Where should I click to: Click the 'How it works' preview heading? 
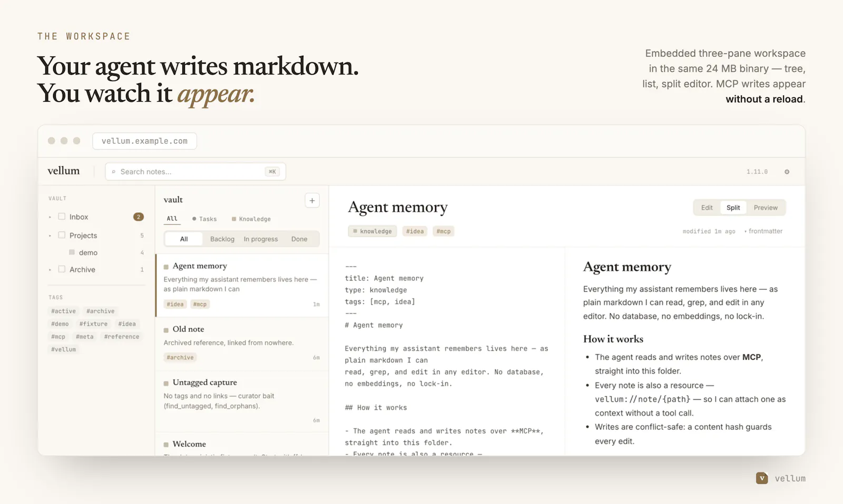pyautogui.click(x=613, y=339)
